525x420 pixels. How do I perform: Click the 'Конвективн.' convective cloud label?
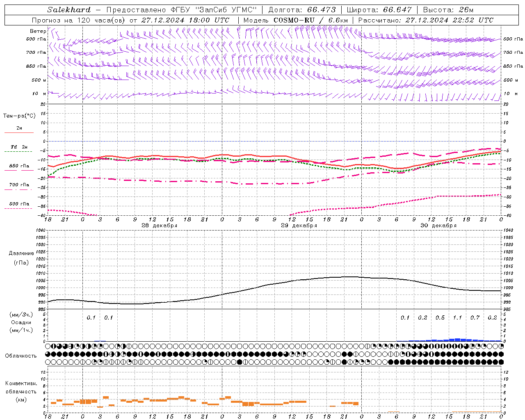point(21,383)
